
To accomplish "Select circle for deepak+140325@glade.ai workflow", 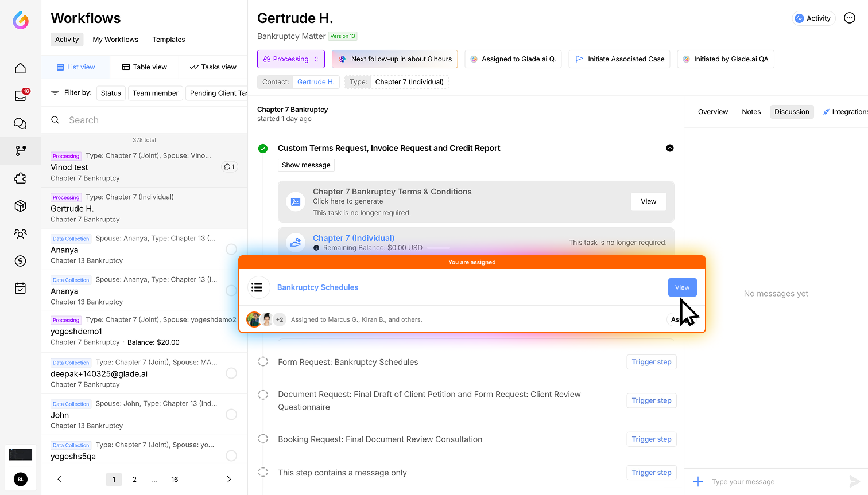I will (x=231, y=373).
